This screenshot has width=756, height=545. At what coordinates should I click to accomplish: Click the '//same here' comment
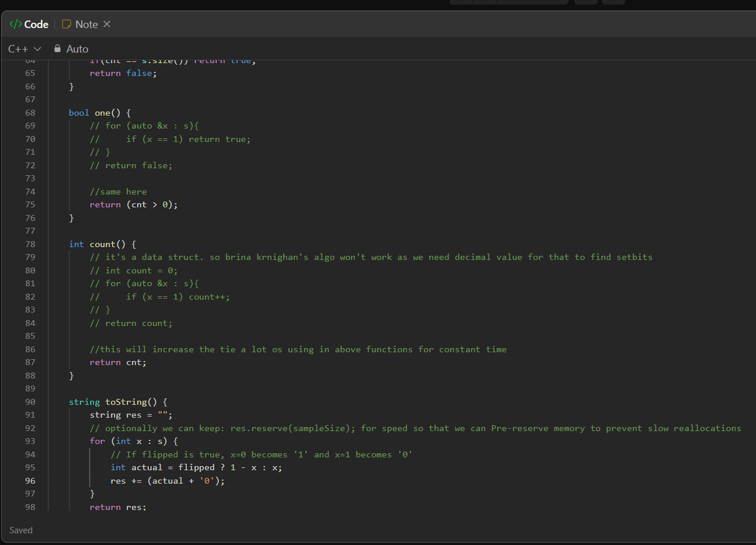point(118,192)
